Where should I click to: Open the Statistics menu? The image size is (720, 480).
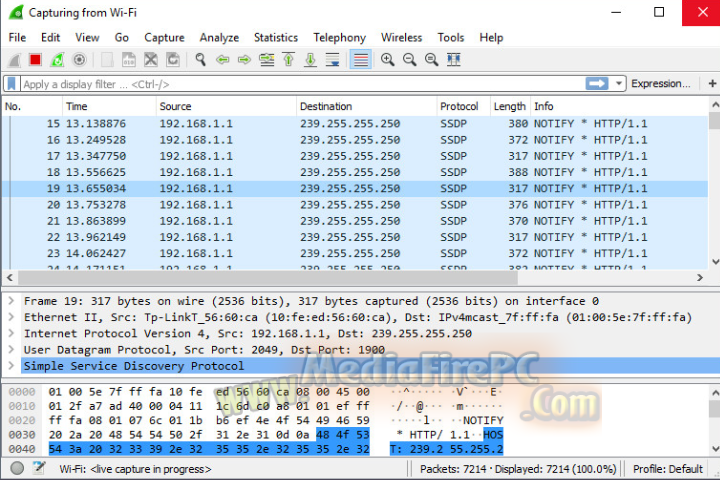[x=276, y=38]
